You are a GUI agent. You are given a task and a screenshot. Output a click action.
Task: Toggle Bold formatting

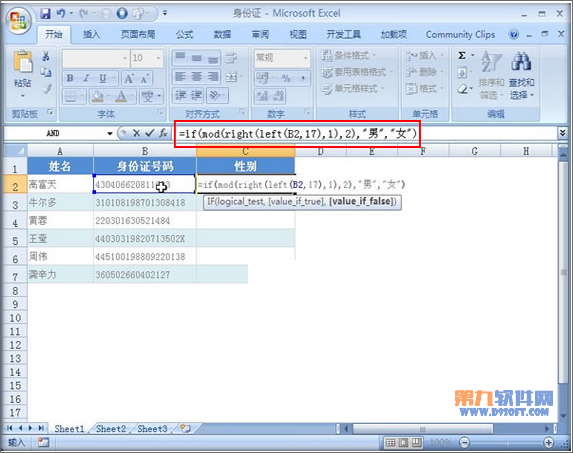pos(70,78)
